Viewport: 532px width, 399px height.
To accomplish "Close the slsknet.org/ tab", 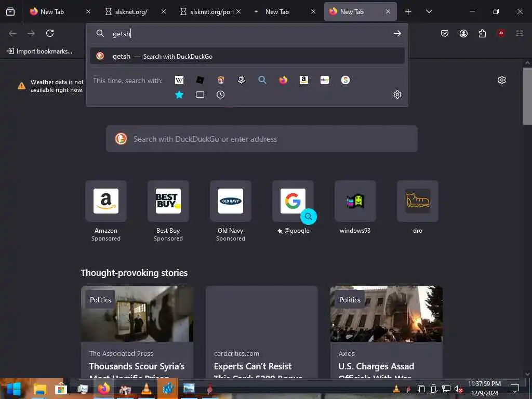I will [164, 11].
